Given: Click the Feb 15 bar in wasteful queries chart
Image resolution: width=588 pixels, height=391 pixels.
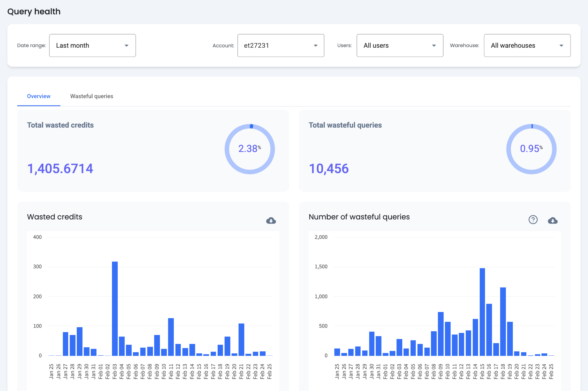Looking at the screenshot, I should 482,312.
